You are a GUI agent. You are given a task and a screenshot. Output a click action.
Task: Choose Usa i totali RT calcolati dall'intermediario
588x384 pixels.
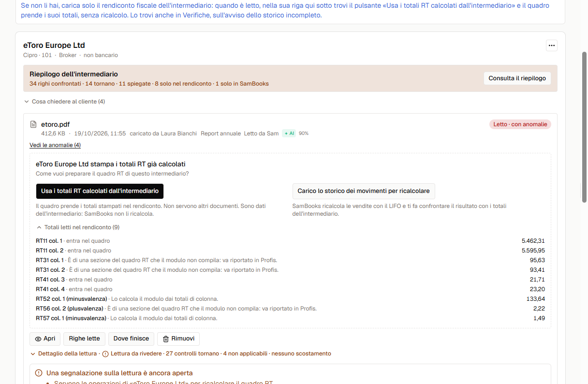[x=100, y=191]
